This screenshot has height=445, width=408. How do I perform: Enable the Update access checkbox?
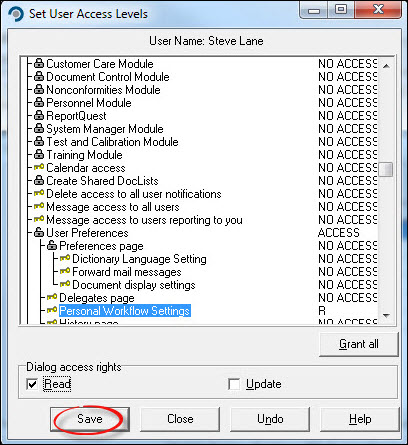(x=234, y=384)
